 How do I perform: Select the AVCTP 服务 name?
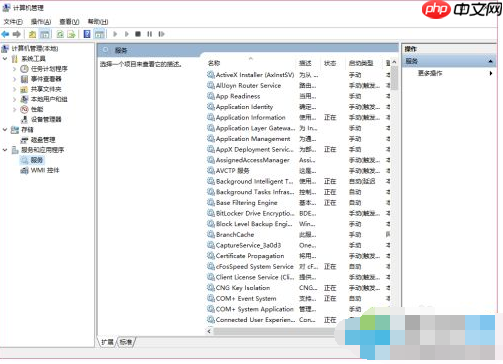coord(233,171)
